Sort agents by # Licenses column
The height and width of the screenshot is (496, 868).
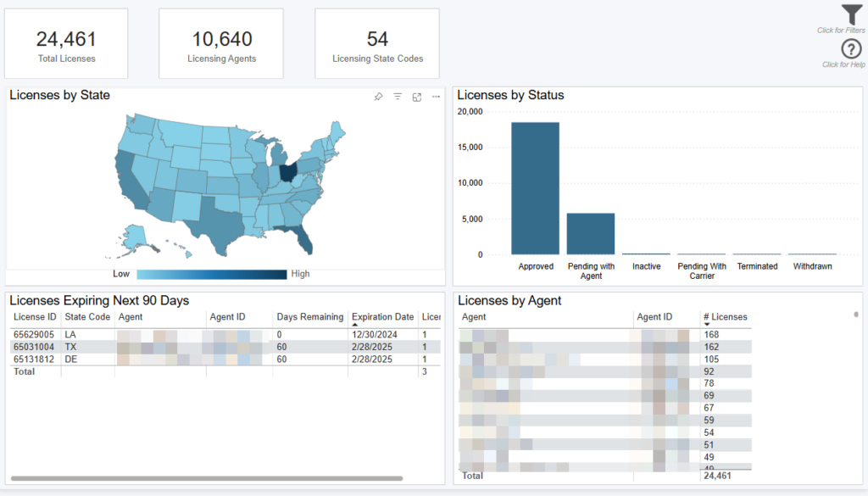[725, 317]
